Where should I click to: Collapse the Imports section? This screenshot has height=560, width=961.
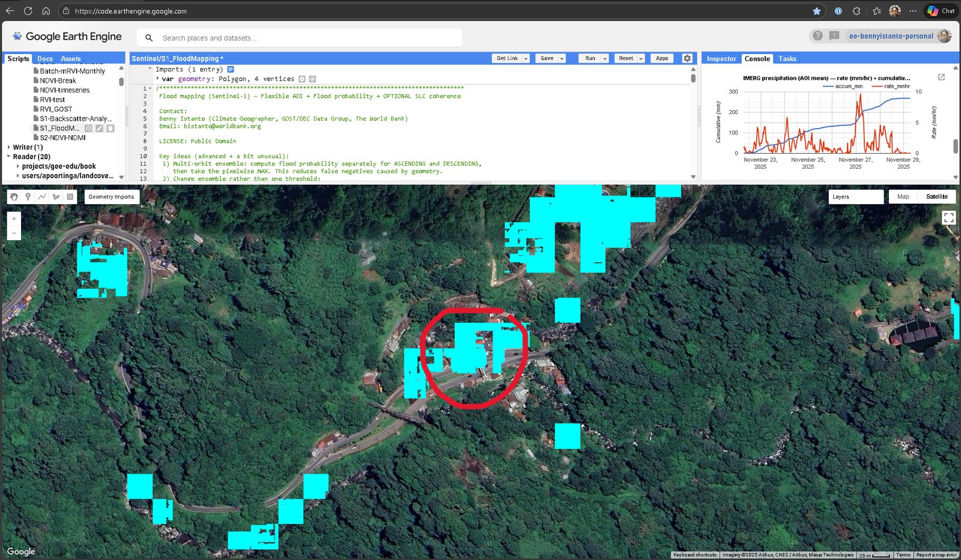150,70
